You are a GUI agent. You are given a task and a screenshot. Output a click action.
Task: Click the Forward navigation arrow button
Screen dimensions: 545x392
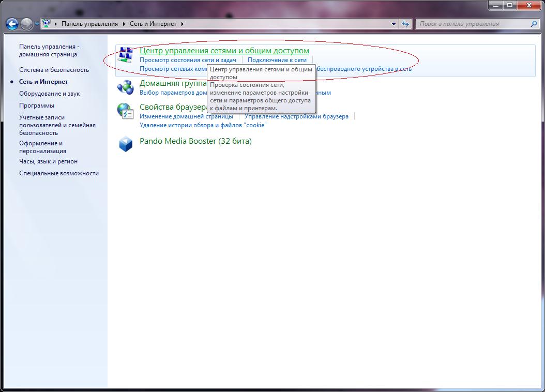tap(26, 24)
